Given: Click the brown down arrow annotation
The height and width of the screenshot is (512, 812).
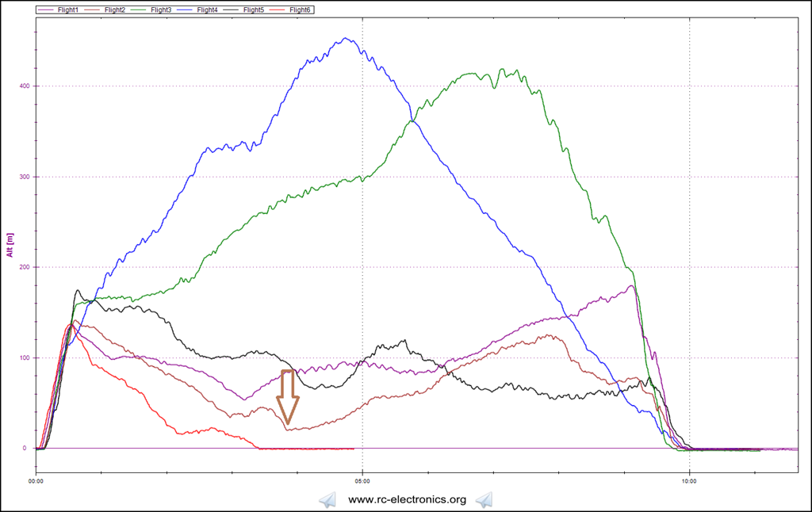Looking at the screenshot, I should (x=288, y=396).
